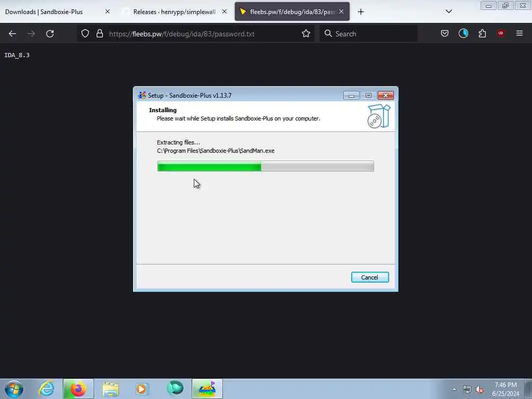The height and width of the screenshot is (399, 532).
Task: Open the clock showing 7:46 PM
Action: pos(506,389)
